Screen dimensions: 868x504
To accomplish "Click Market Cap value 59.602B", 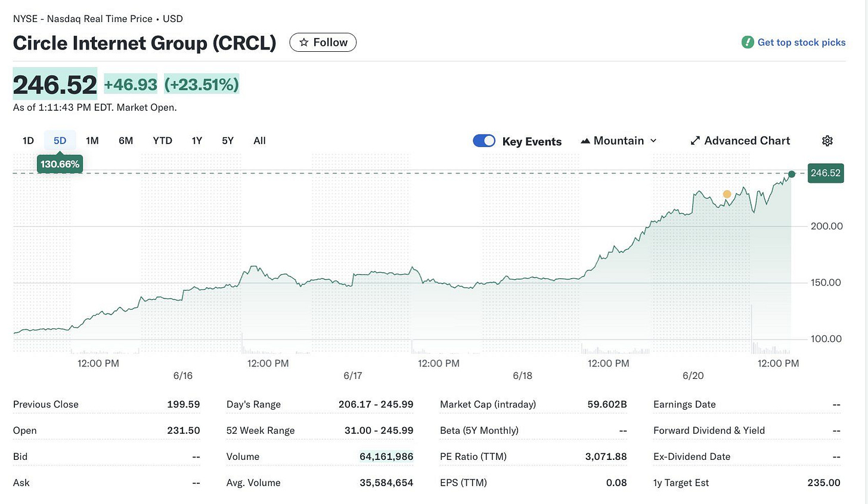I will [x=607, y=405].
